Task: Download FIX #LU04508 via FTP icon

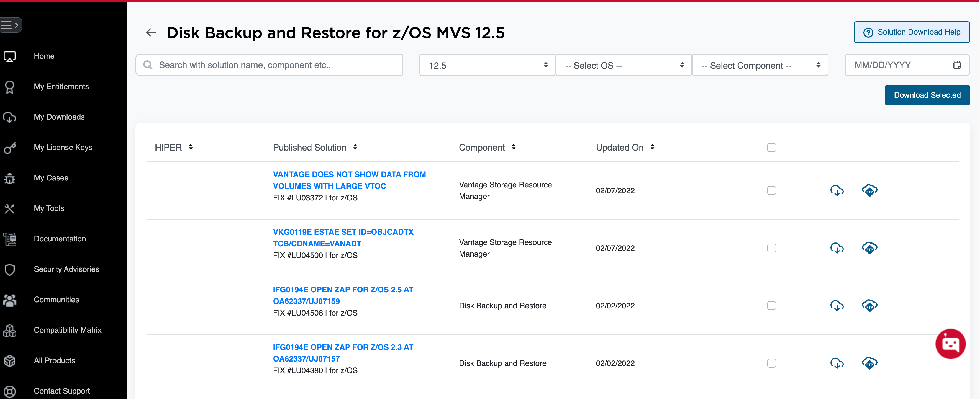Action: point(869,305)
